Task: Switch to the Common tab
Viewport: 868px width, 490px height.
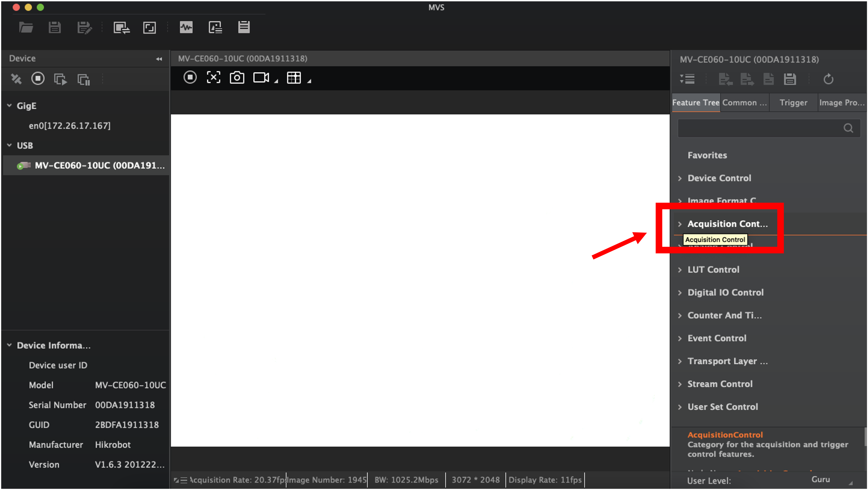Action: click(744, 103)
